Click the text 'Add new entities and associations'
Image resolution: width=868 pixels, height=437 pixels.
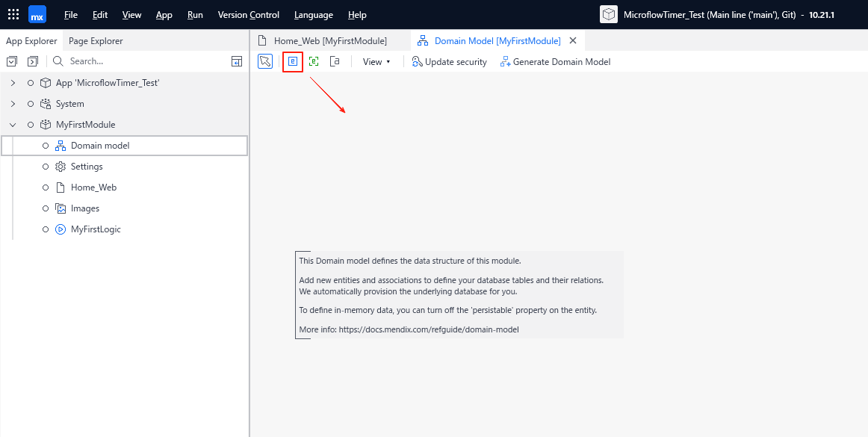[451, 280]
